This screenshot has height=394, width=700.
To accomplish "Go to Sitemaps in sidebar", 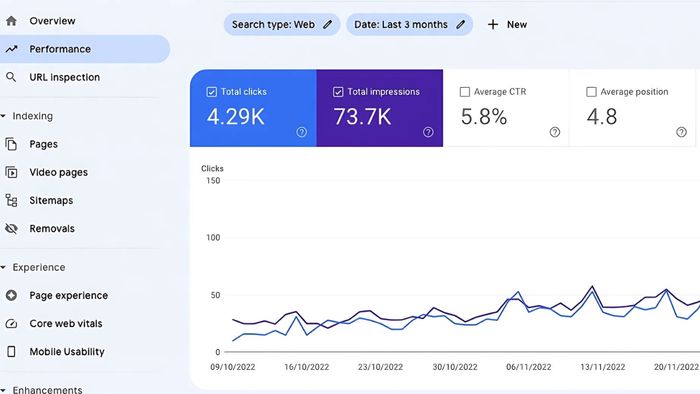I will coord(51,200).
